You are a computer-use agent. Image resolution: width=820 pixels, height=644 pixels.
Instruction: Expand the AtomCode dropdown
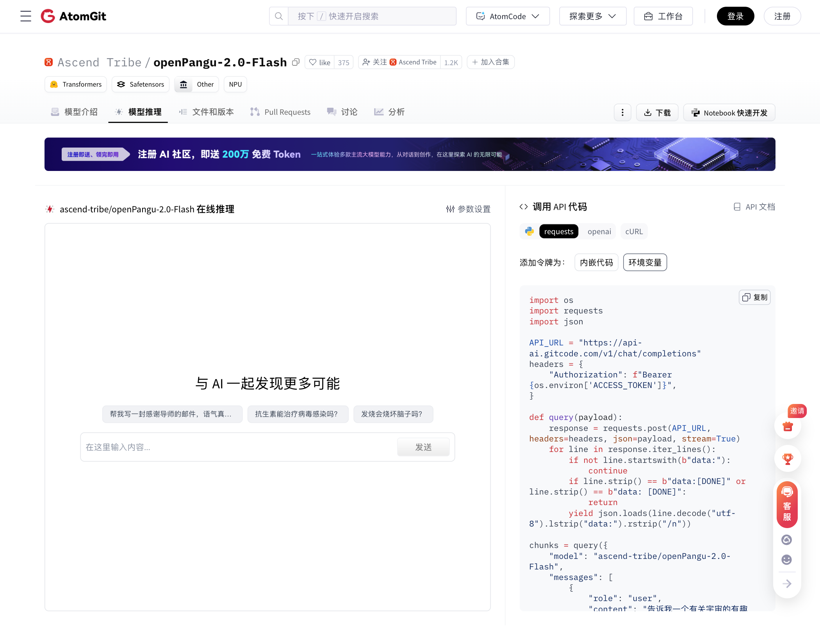pos(508,16)
